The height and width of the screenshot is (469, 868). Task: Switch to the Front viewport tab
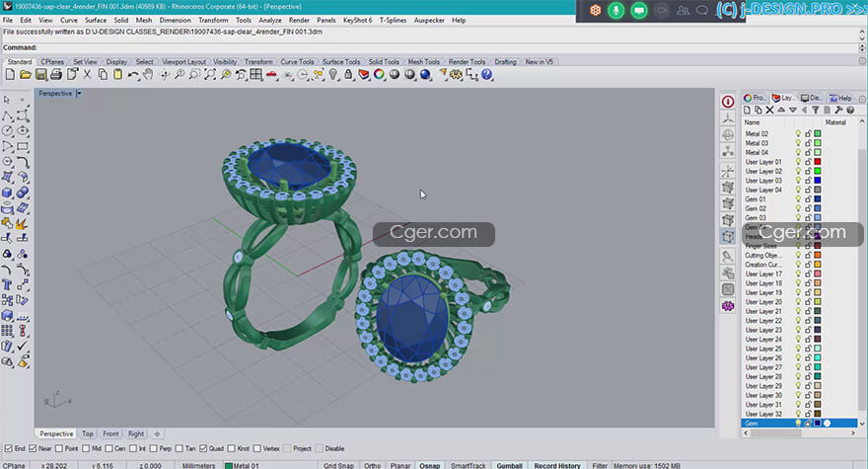(x=110, y=433)
